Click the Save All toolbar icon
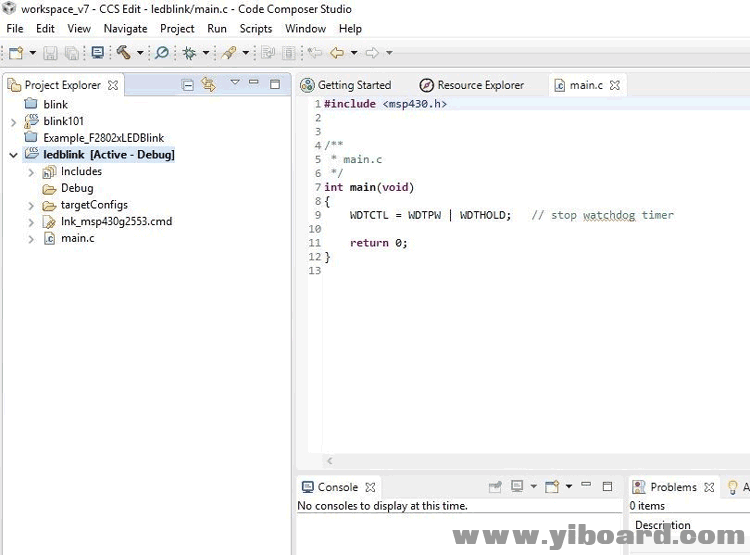Image resolution: width=750 pixels, height=555 pixels. [x=71, y=53]
